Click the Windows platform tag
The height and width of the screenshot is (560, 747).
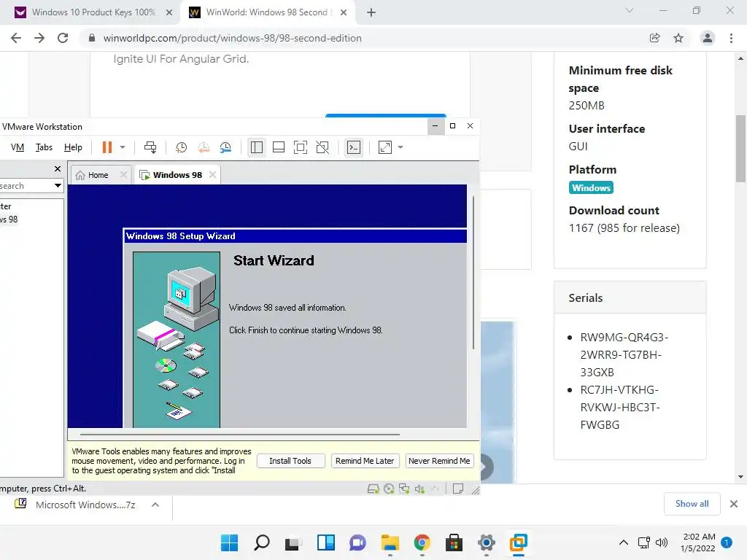pos(591,187)
